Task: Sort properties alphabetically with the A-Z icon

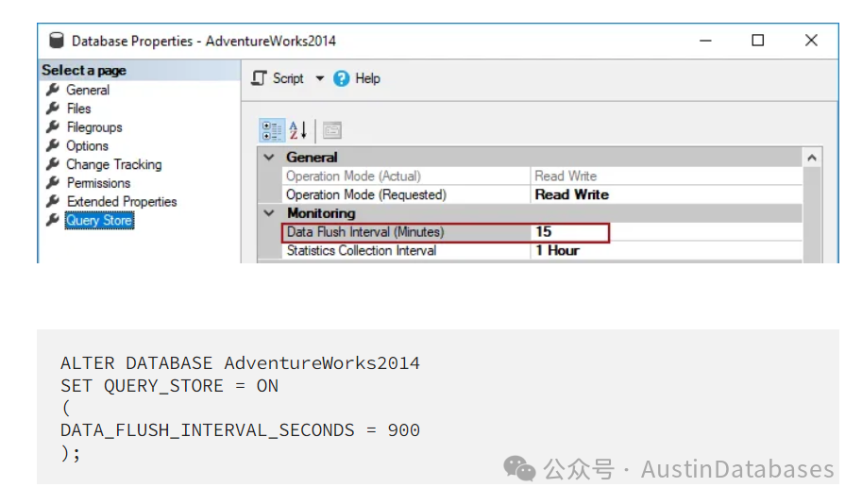Action: point(298,131)
